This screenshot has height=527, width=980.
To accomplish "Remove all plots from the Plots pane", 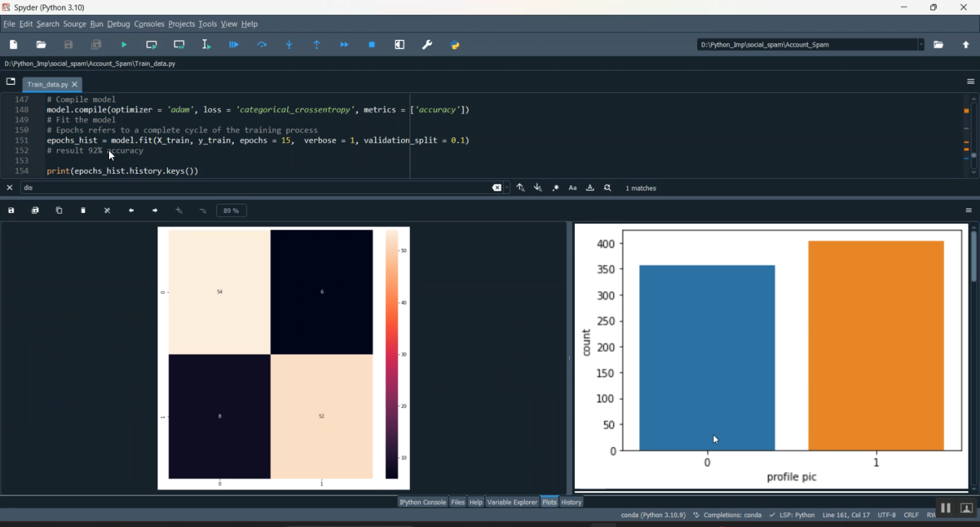I will point(107,210).
